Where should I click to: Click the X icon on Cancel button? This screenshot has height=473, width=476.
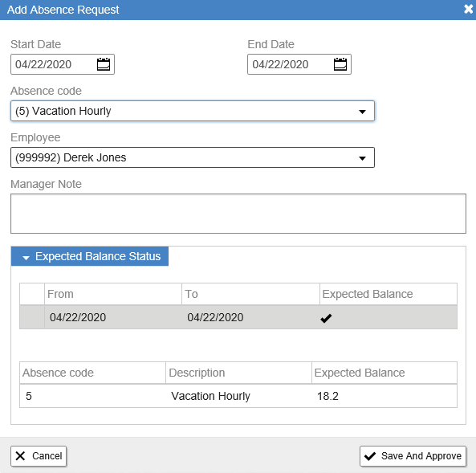[x=20, y=455]
